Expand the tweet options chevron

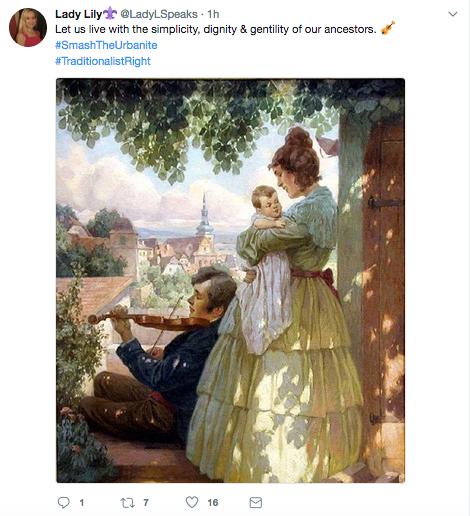[453, 14]
